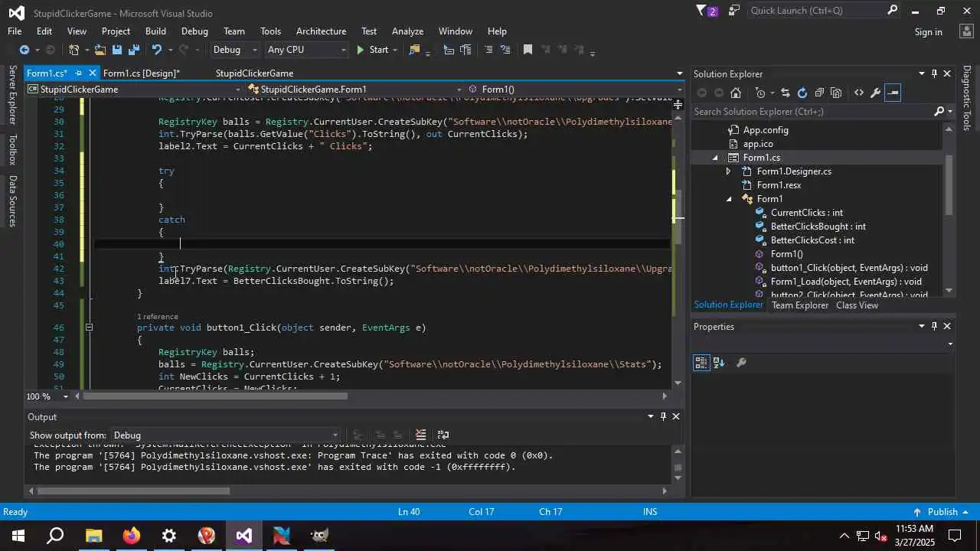The image size is (980, 551).
Task: Select BetterClicksCost : int in Solution Explorer
Action: 812,240
